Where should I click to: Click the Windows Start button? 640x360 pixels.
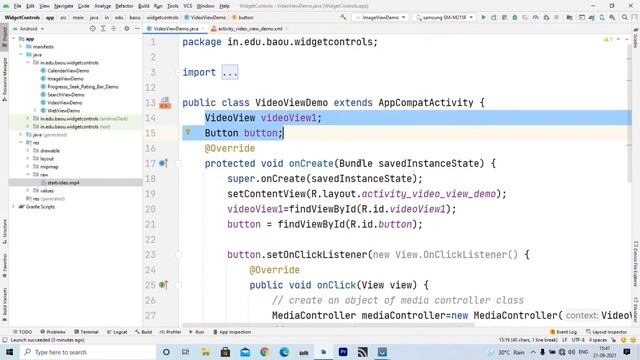(9, 352)
